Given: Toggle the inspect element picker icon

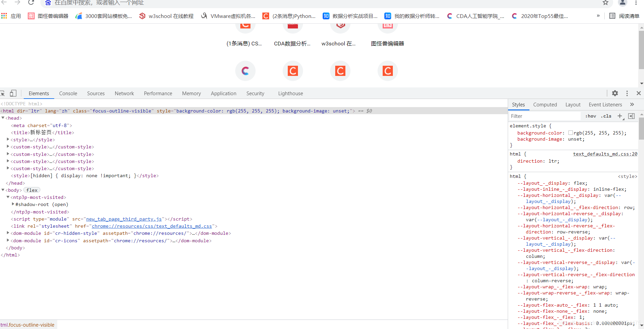Looking at the screenshot, I should pos(2,94).
